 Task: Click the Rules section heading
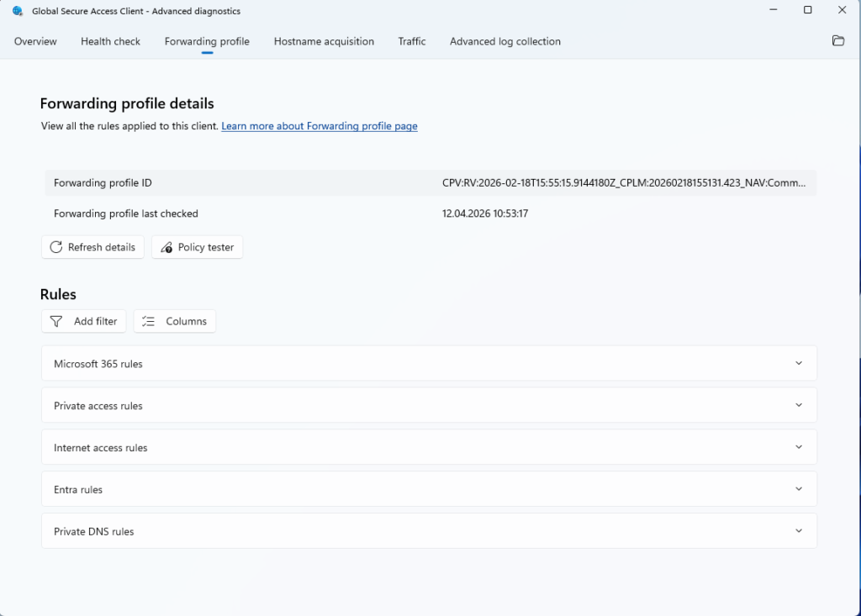click(58, 294)
